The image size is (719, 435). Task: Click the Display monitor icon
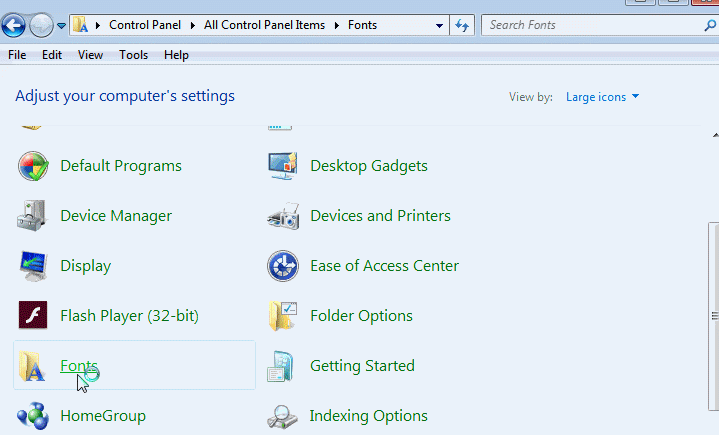tap(33, 266)
